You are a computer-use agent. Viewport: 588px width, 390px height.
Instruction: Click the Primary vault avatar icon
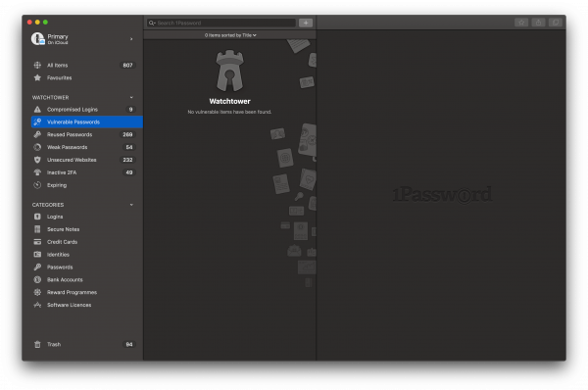tap(37, 38)
